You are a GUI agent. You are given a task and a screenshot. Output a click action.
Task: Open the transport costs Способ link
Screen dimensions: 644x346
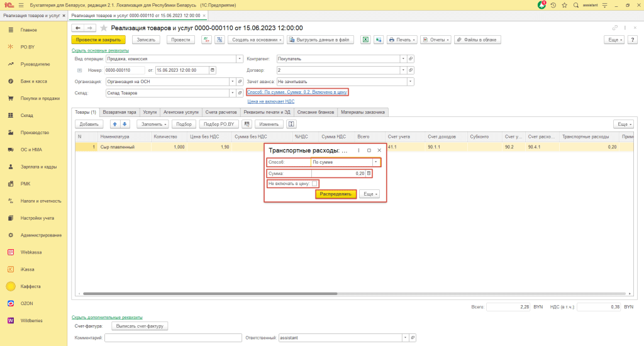coord(297,92)
